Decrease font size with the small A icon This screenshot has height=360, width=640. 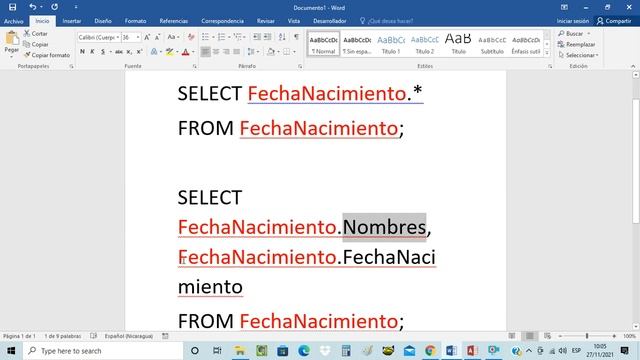(157, 37)
